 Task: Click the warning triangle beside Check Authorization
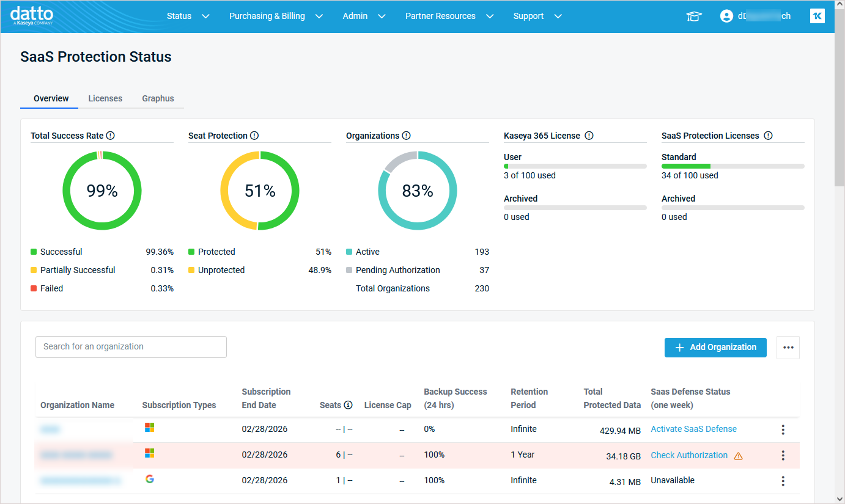pyautogui.click(x=738, y=456)
